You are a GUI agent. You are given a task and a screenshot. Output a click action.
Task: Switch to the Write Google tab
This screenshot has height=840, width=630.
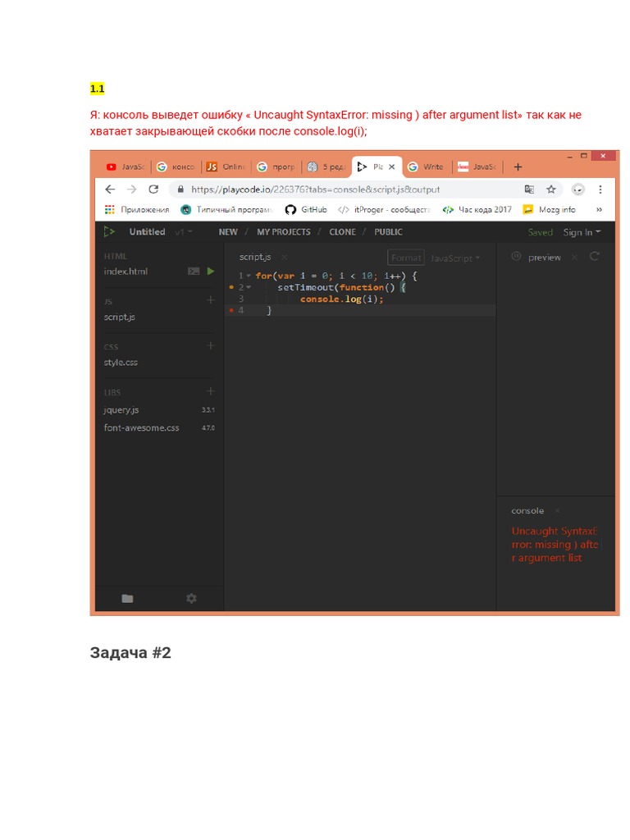point(427,167)
